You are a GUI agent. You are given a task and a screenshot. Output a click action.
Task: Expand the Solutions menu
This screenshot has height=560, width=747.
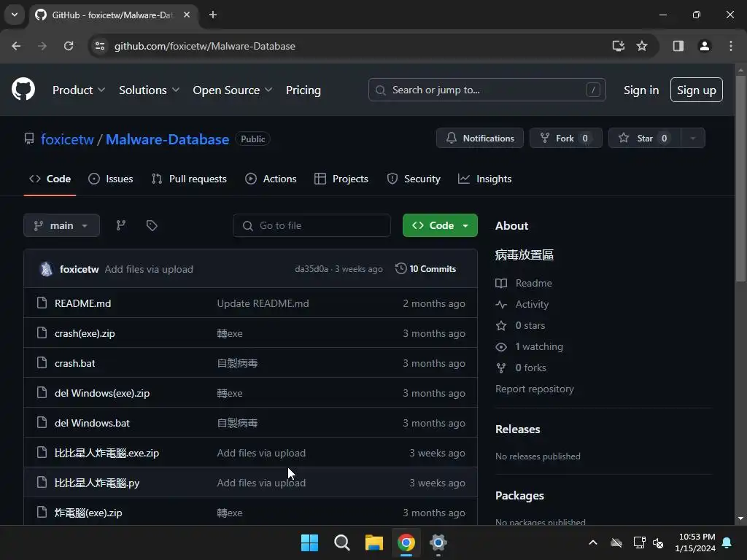pyautogui.click(x=149, y=90)
